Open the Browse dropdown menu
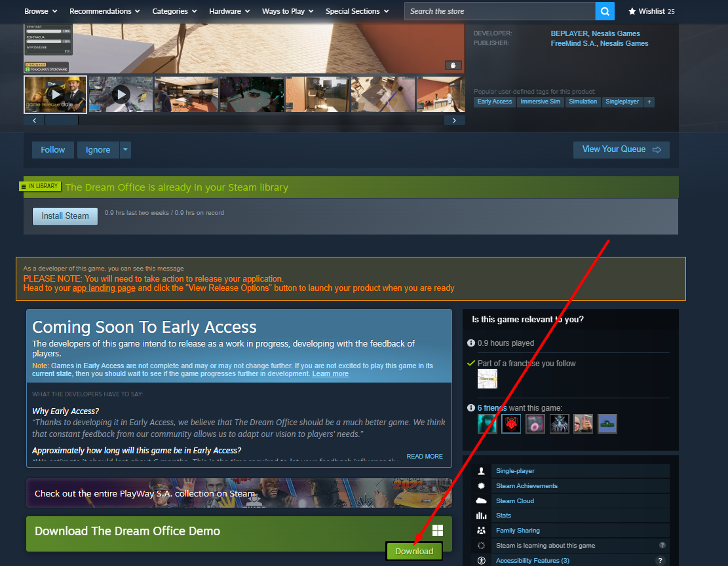This screenshot has height=566, width=728. point(41,11)
